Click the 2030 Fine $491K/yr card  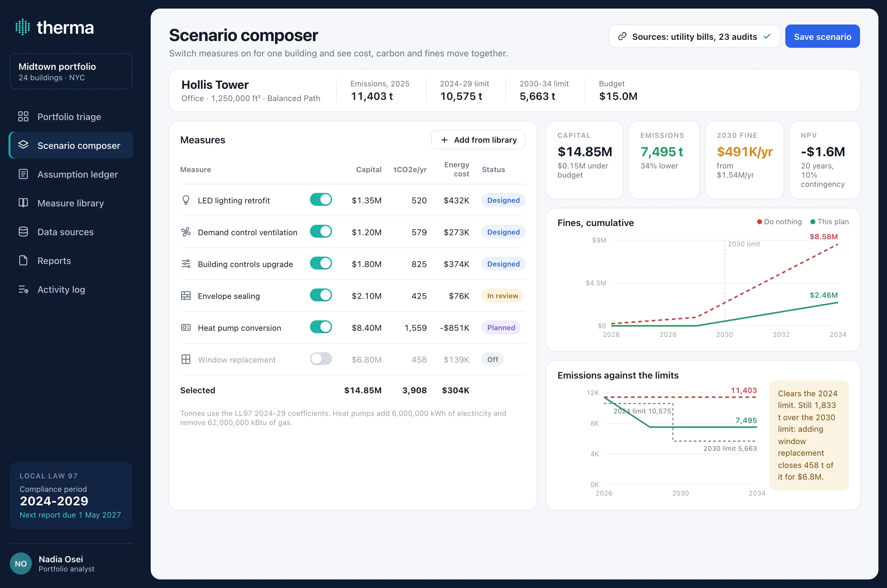tap(744, 160)
